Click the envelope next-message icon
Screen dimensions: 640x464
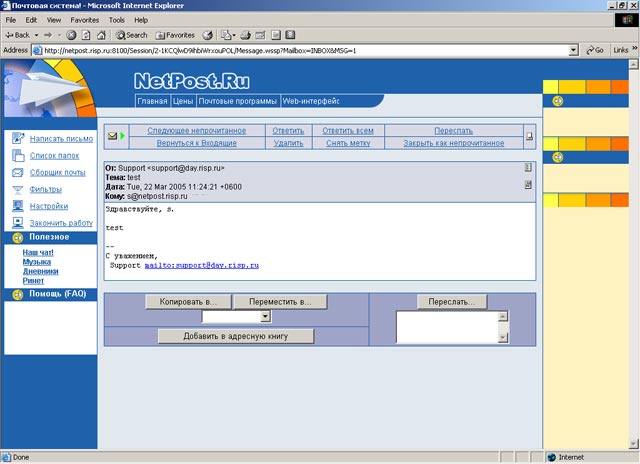click(x=116, y=136)
